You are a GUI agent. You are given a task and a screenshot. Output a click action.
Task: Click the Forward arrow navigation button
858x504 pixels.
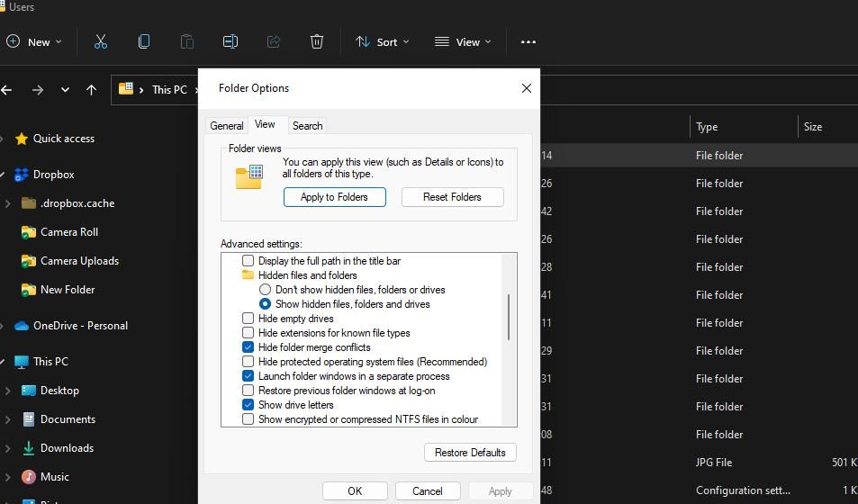37,90
